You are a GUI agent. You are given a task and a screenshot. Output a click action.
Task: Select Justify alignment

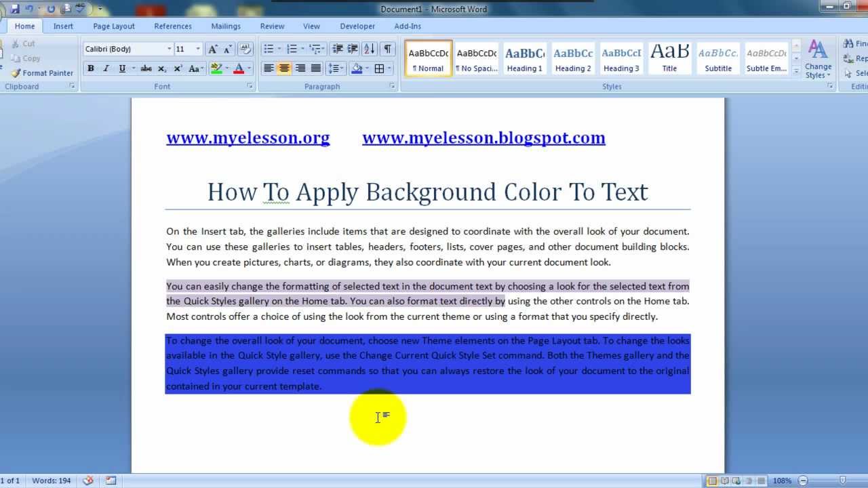(x=316, y=68)
